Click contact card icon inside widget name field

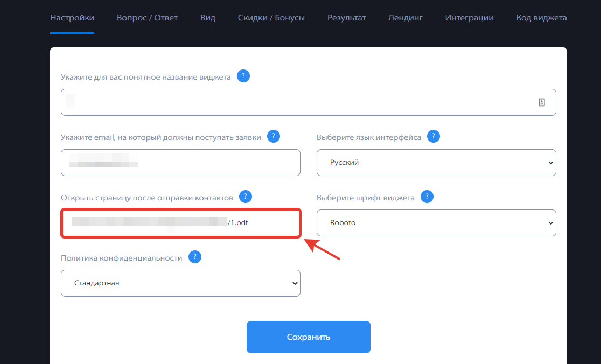542,102
